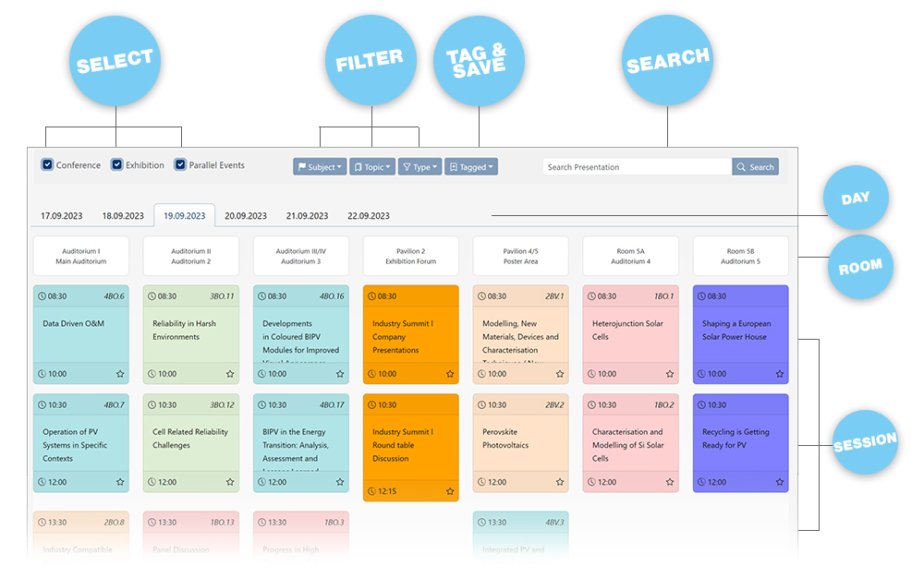
Task: Star the Data Driven O&M session
Action: 120,374
